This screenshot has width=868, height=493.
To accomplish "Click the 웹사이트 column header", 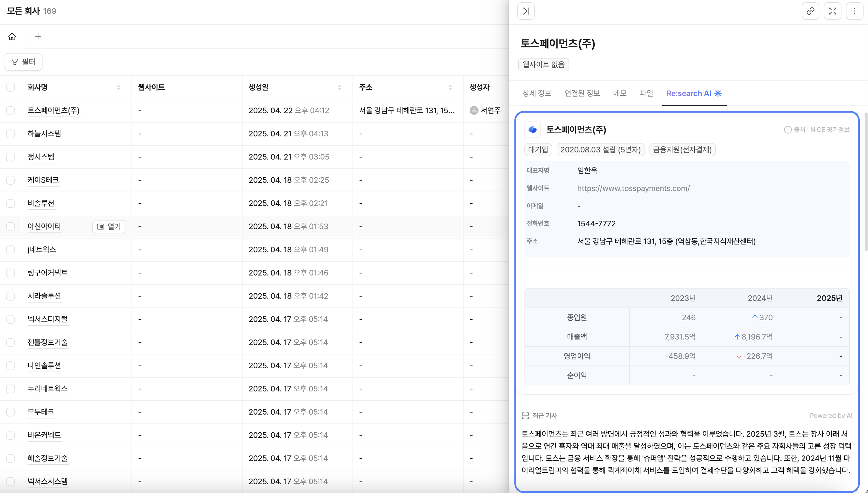I will (x=151, y=87).
